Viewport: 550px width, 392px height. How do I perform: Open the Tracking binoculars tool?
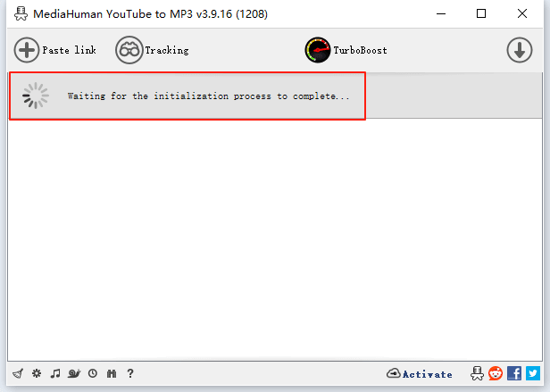click(153, 50)
